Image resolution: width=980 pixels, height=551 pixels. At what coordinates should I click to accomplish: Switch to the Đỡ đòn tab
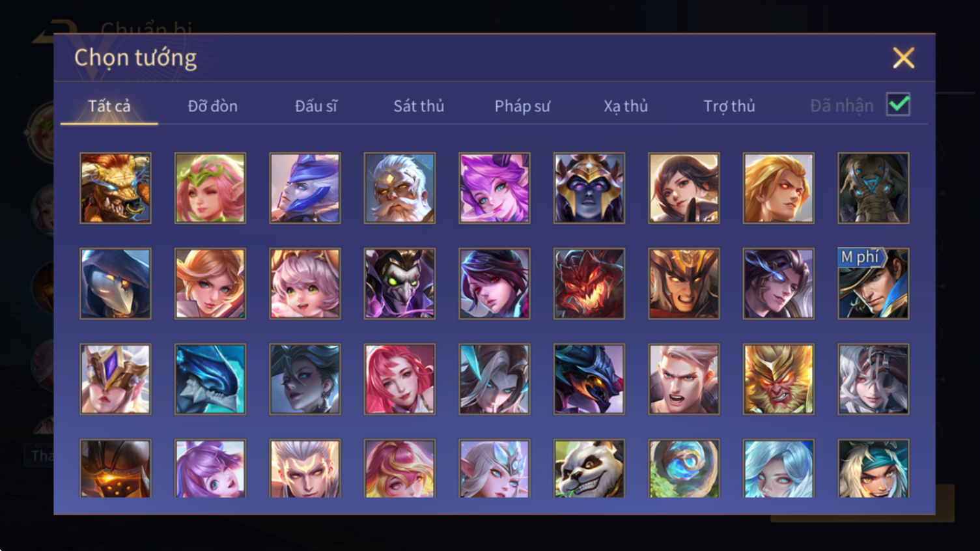pos(212,106)
